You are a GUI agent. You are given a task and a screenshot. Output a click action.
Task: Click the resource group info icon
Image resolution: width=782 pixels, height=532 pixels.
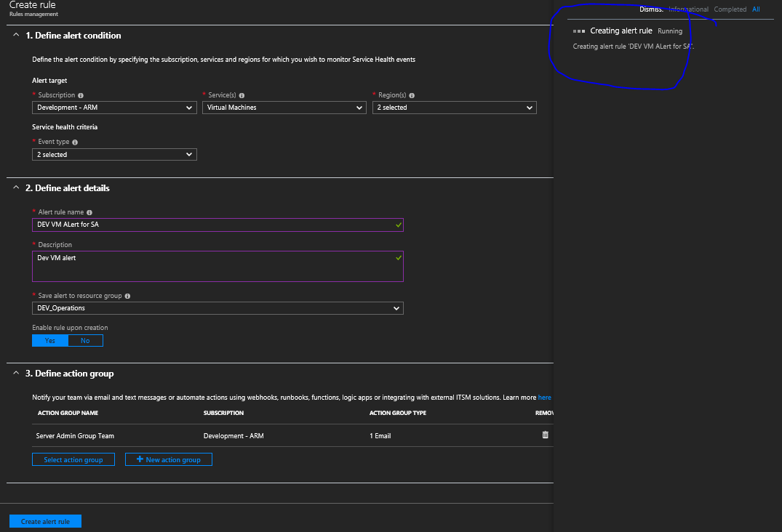(128, 297)
